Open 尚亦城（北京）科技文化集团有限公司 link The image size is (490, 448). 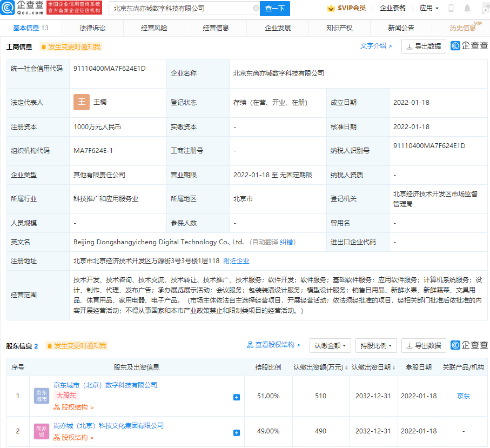point(109,425)
